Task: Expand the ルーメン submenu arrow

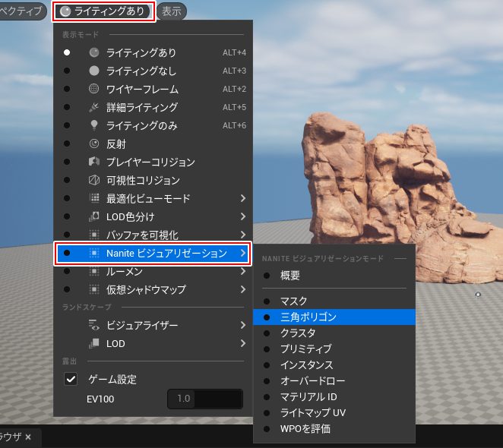Action: [x=242, y=271]
